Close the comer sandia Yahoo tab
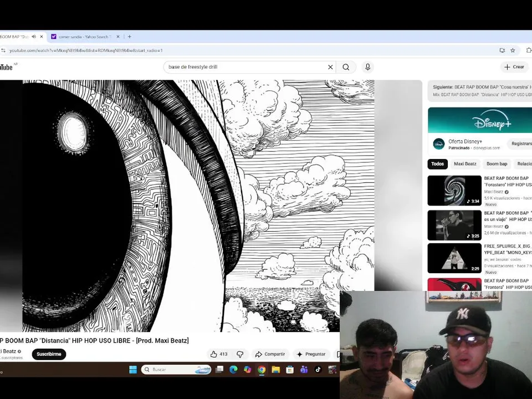This screenshot has height=399, width=532. point(118,37)
